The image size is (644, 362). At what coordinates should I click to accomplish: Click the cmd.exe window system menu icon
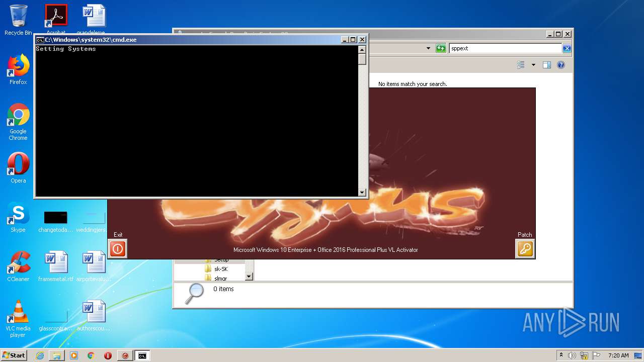point(40,40)
